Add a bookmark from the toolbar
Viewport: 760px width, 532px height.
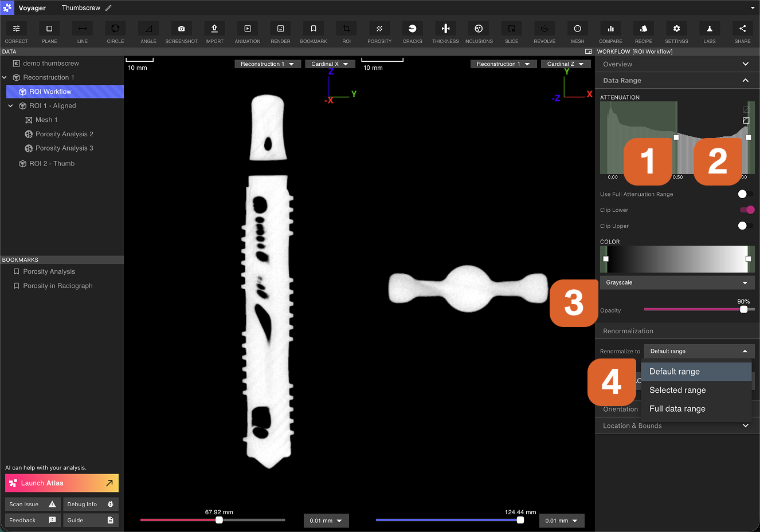pos(314,33)
